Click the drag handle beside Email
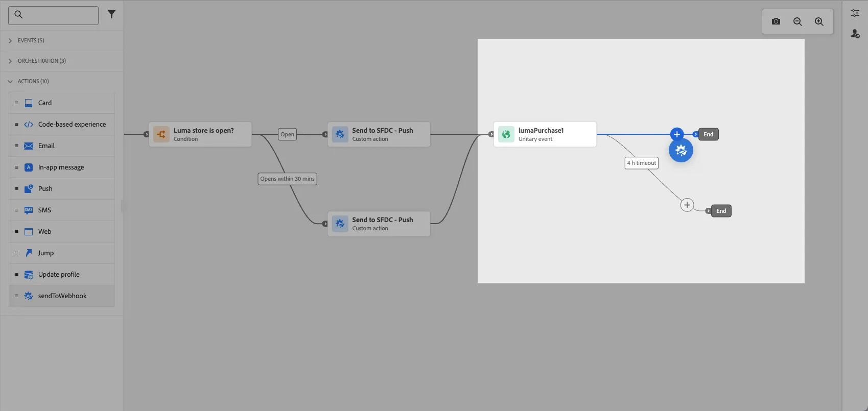Screen dimensions: 868x411 (16, 146)
